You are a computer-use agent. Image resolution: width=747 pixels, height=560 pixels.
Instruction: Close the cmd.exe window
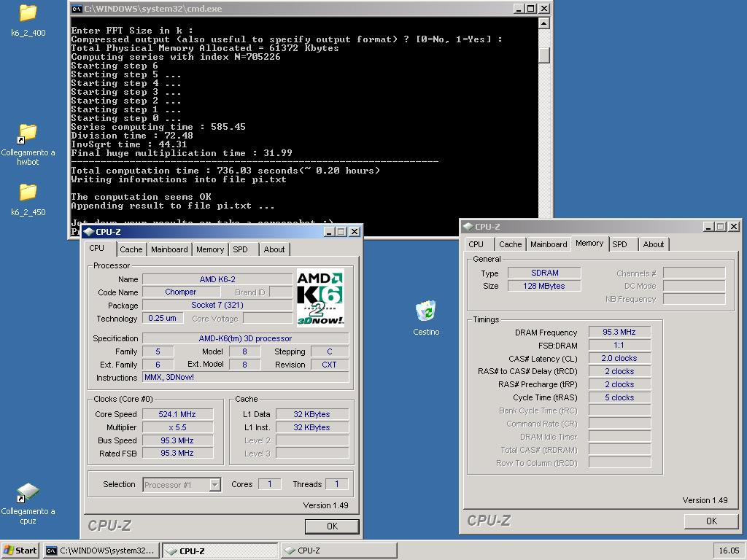tap(544, 9)
